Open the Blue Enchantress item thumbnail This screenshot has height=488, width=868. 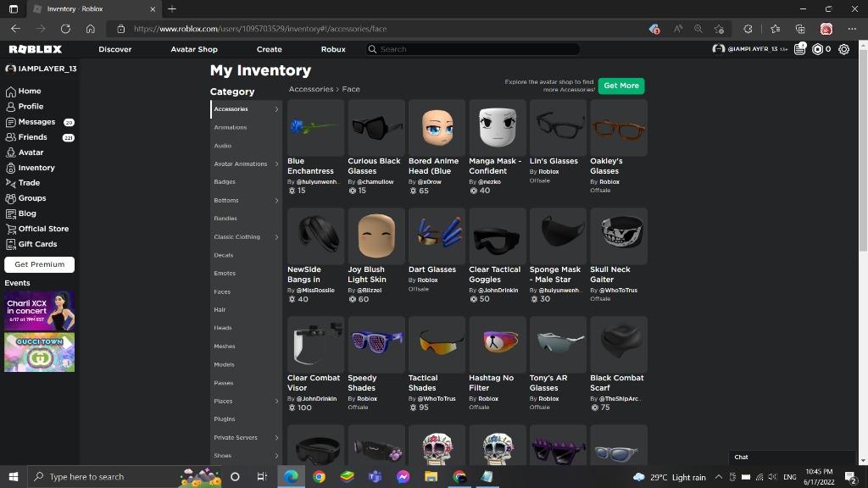pyautogui.click(x=315, y=128)
